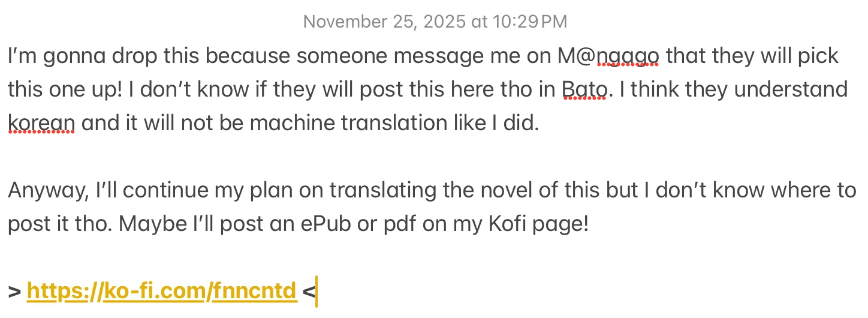Click the underlined word korean
This screenshot has width=868, height=318.
coord(41,123)
